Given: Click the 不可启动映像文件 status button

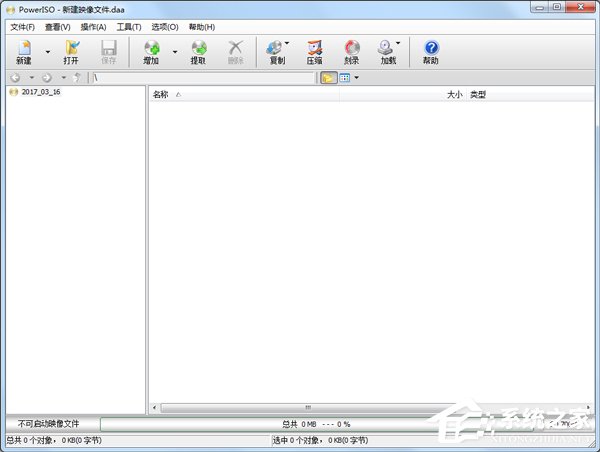Looking at the screenshot, I should point(49,424).
